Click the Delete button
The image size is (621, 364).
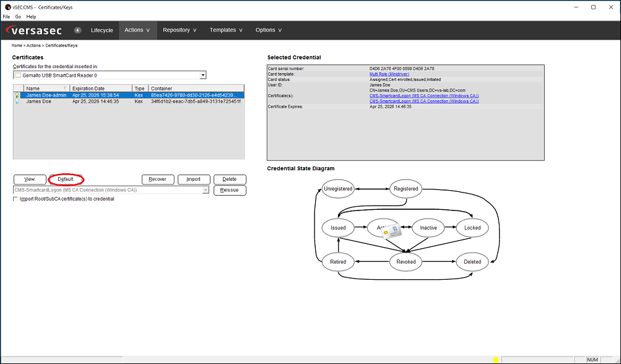[x=230, y=179]
